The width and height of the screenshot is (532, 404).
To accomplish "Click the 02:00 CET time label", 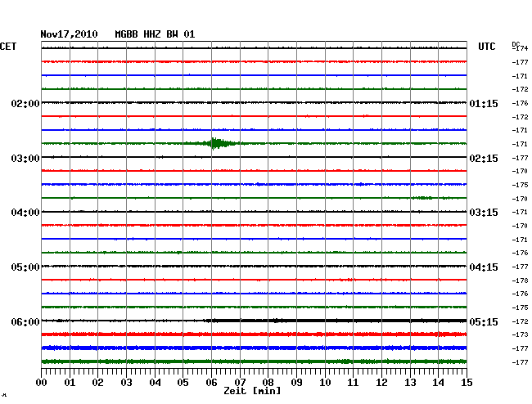I will (25, 103).
